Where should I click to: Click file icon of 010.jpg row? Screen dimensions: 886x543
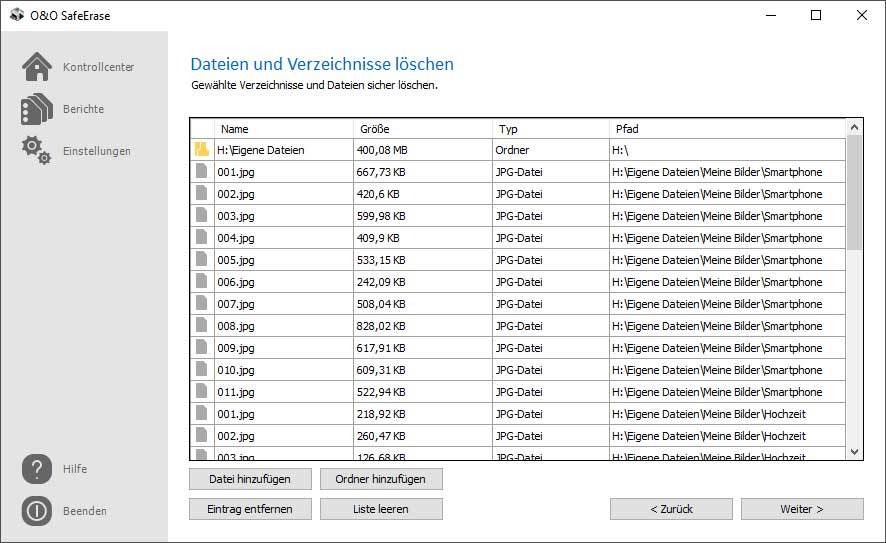point(202,370)
